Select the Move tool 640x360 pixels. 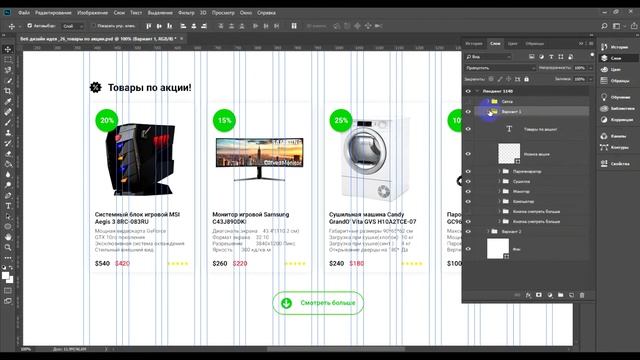coord(8,49)
